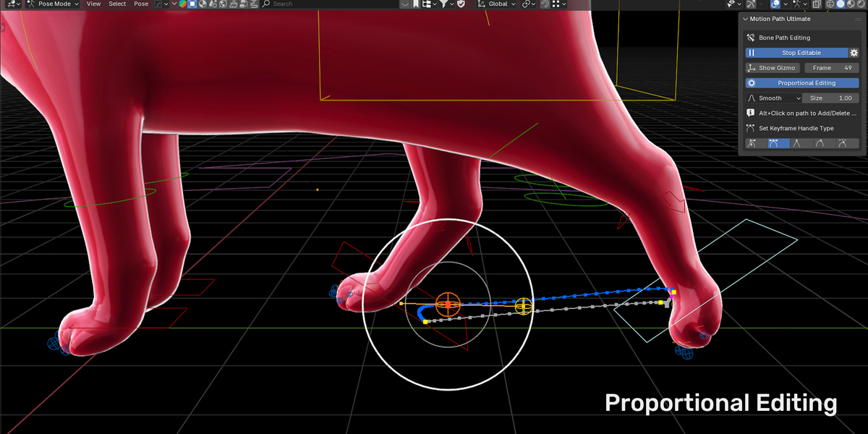Choose the Vector keyframe handle type icon
Screen dimensions: 868x434
(x=796, y=143)
